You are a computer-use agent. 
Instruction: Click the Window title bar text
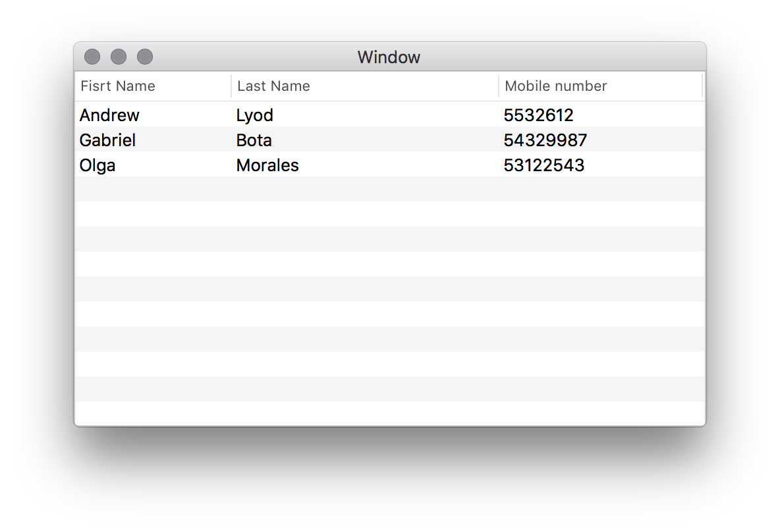pos(389,57)
